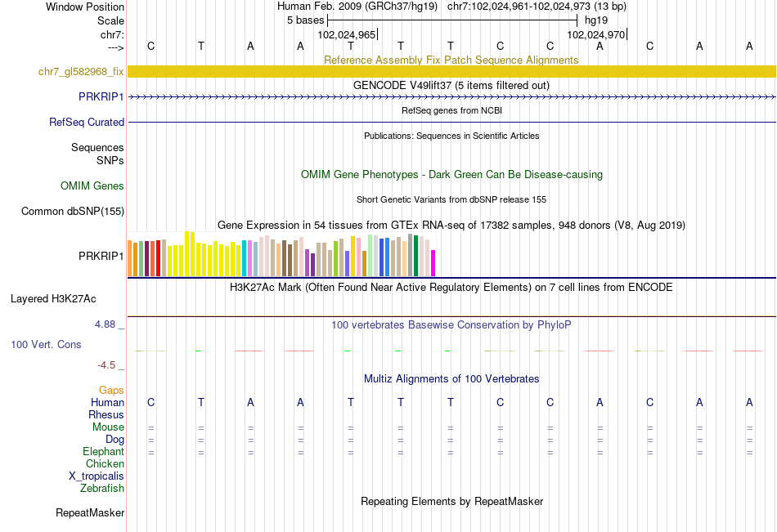This screenshot has width=777, height=532.
Task: Click the RefSeq Curated gene line
Action: pos(451,122)
